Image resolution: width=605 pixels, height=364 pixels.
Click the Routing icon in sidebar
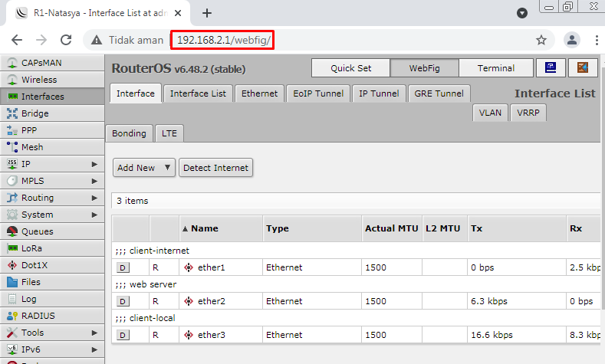(x=12, y=198)
